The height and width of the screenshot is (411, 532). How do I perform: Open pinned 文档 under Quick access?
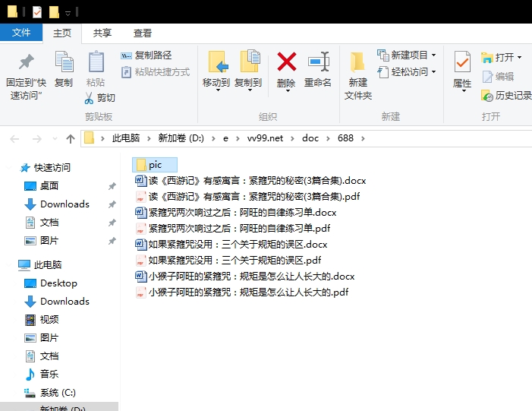pos(42,223)
